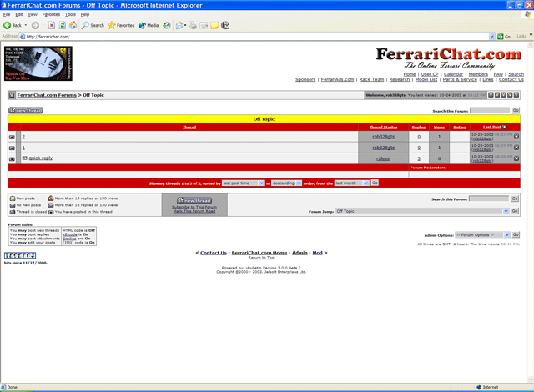Click the Forward navigation arrow
The width and height of the screenshot is (534, 392).
(x=35, y=25)
